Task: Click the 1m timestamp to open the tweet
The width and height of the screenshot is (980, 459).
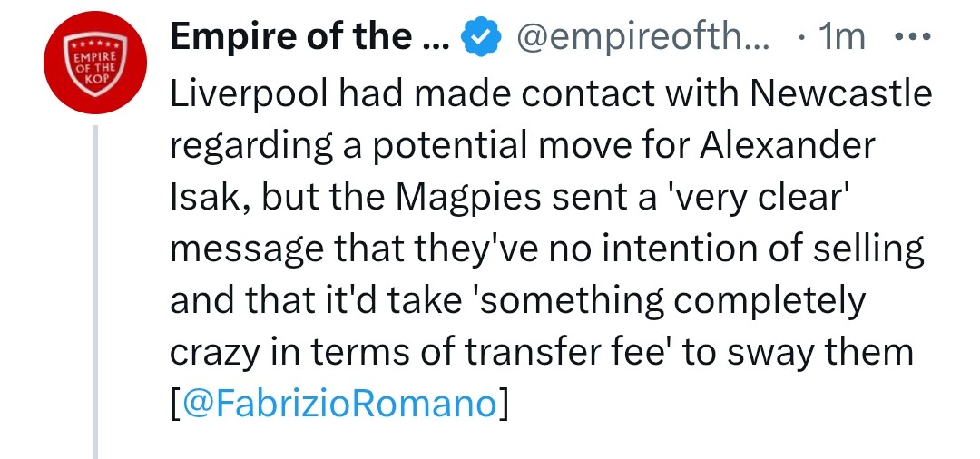Action: click(842, 37)
